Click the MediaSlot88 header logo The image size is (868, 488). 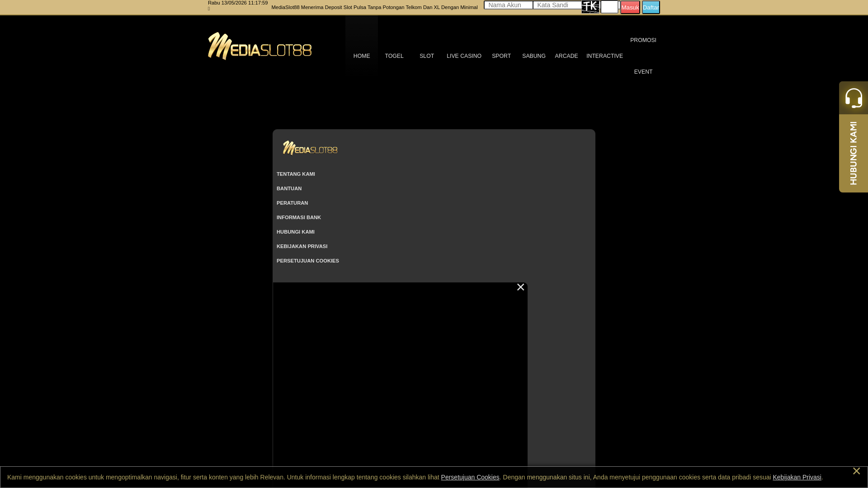259,46
